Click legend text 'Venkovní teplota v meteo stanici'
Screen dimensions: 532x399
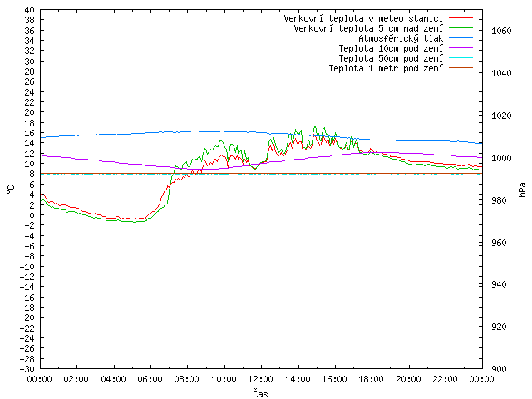[363, 18]
